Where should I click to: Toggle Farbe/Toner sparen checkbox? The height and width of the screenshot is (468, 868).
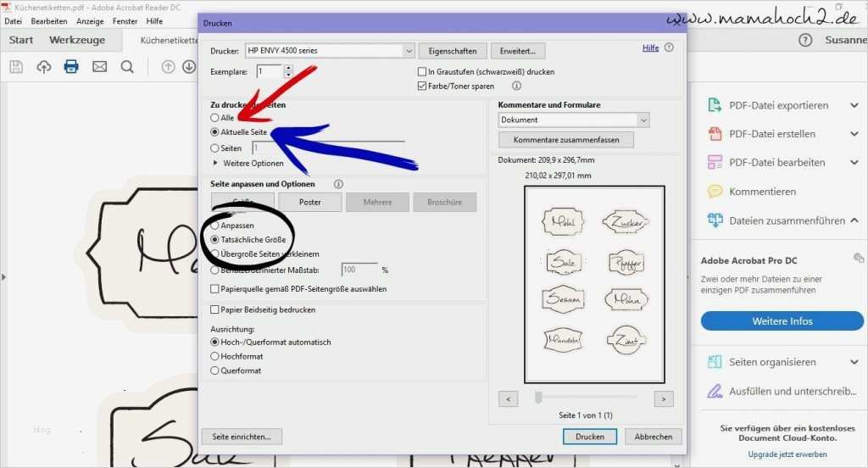tap(422, 86)
